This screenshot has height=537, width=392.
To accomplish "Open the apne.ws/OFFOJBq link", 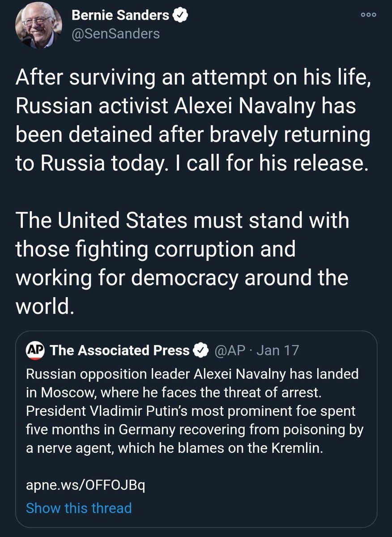I will tap(85, 485).
